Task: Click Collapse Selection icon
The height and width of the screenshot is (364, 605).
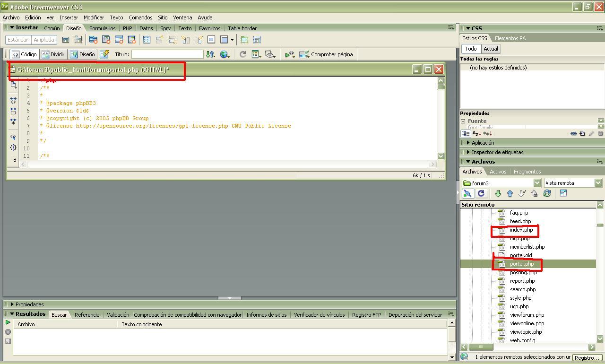Action: tap(13, 111)
